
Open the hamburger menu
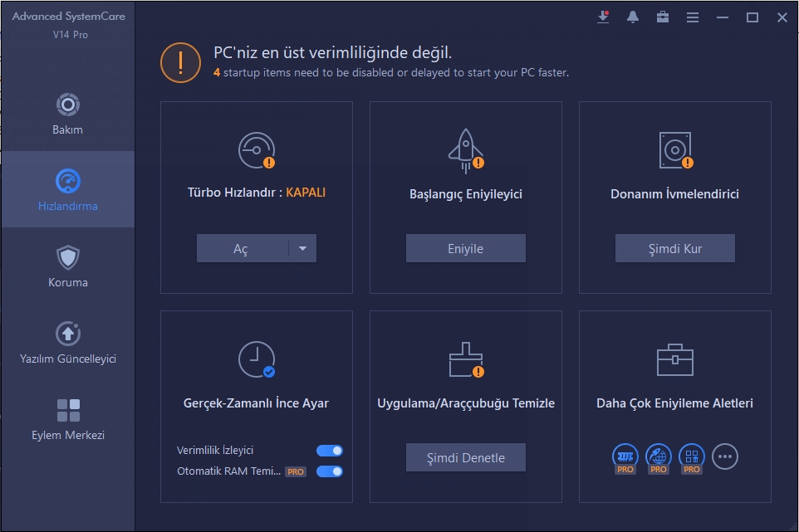[x=692, y=17]
